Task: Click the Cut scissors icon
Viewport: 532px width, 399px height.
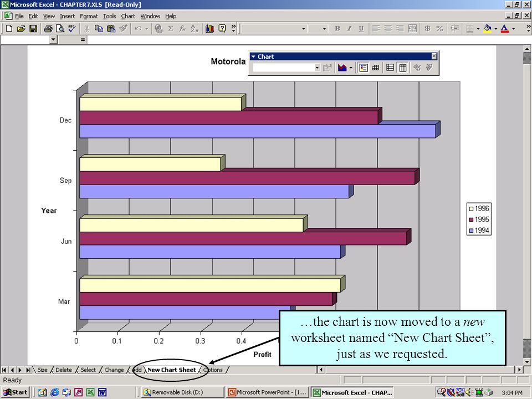Action: 87,28
